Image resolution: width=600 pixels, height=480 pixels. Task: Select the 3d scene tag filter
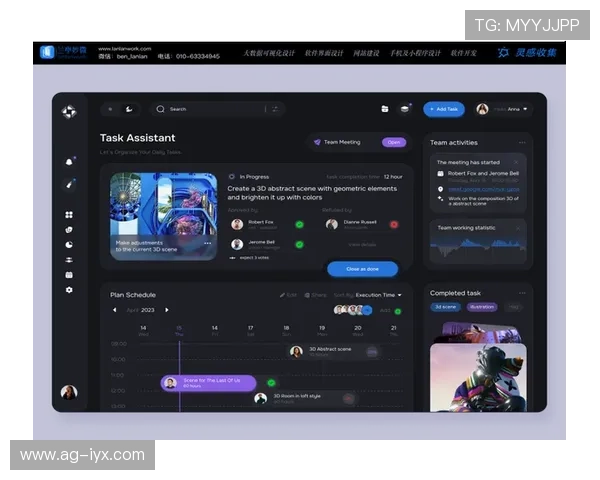446,307
